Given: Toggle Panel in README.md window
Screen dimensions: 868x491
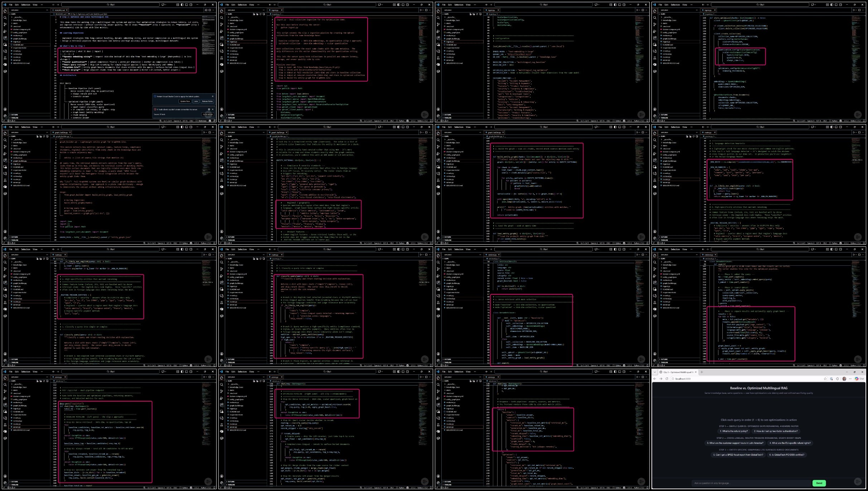Looking at the screenshot, I should click(186, 5).
